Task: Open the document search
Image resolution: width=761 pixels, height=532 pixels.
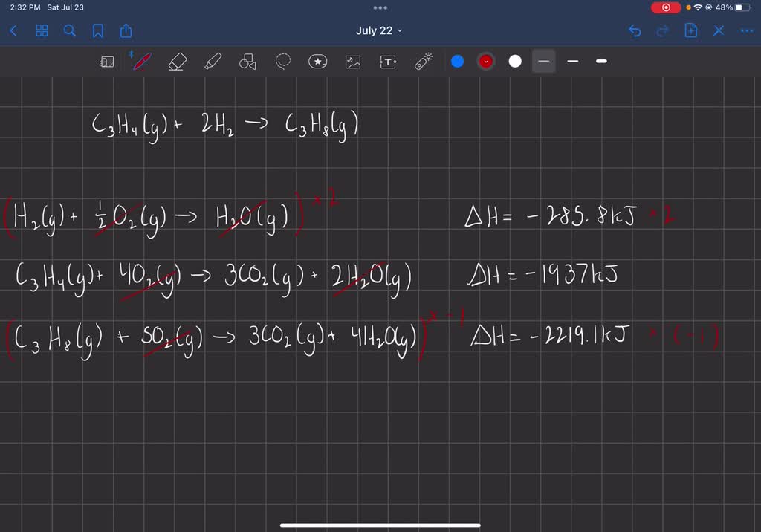Action: [x=69, y=30]
